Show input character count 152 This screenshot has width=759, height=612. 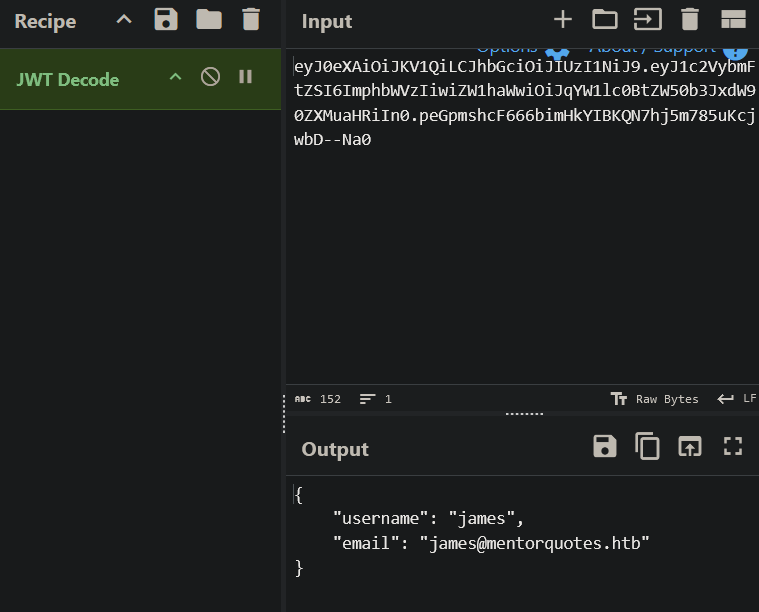click(318, 399)
